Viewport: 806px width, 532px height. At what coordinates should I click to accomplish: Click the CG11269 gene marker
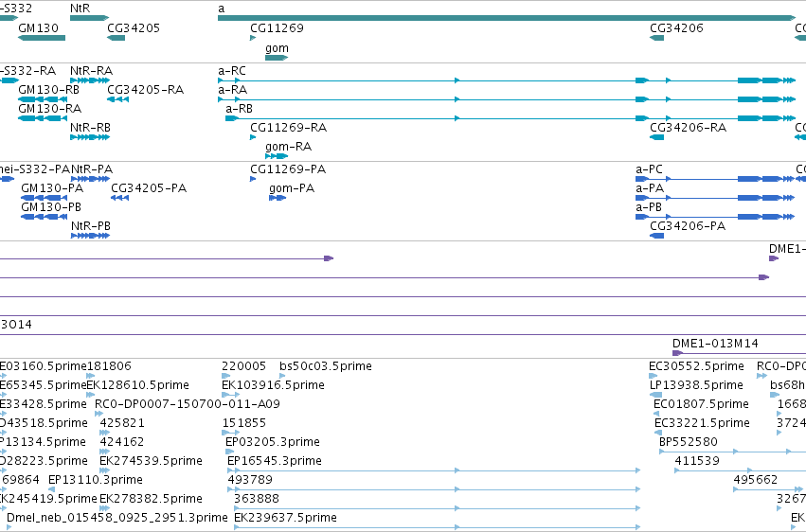pos(253,38)
